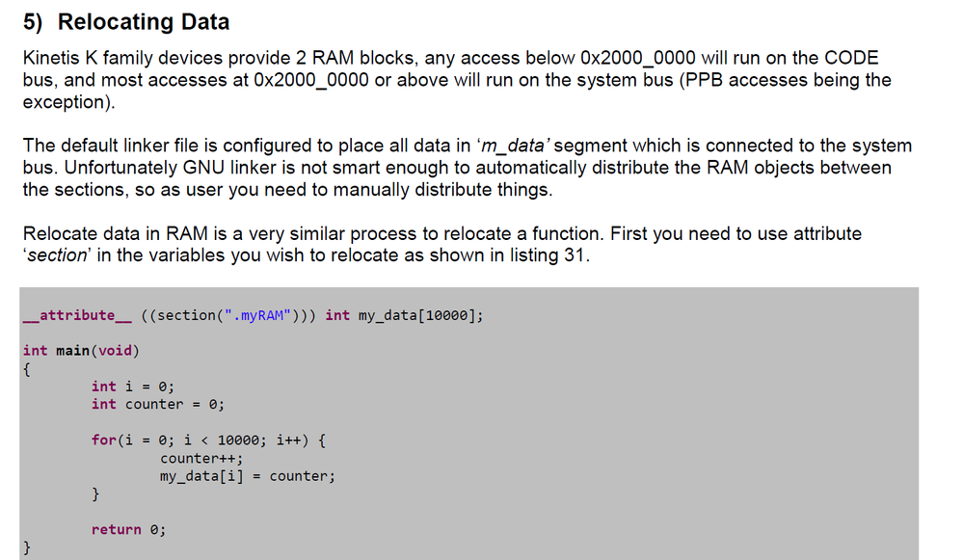
Task: Click the "my_data[i] = counter;" statement
Action: click(248, 476)
